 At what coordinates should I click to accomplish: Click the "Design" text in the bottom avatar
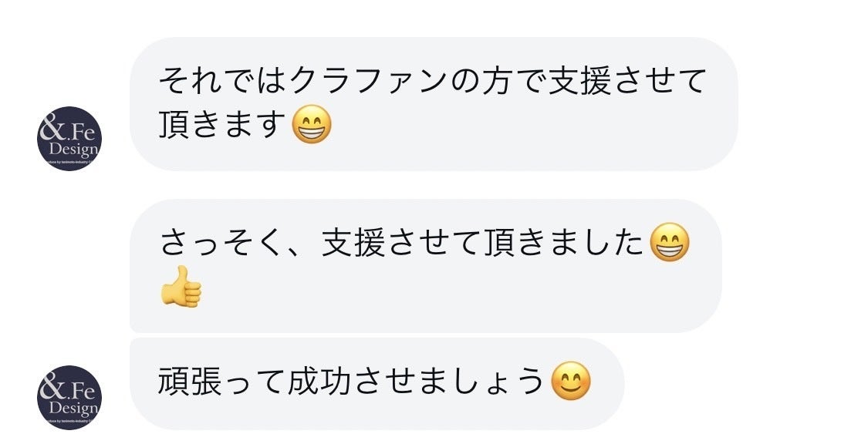click(x=73, y=407)
